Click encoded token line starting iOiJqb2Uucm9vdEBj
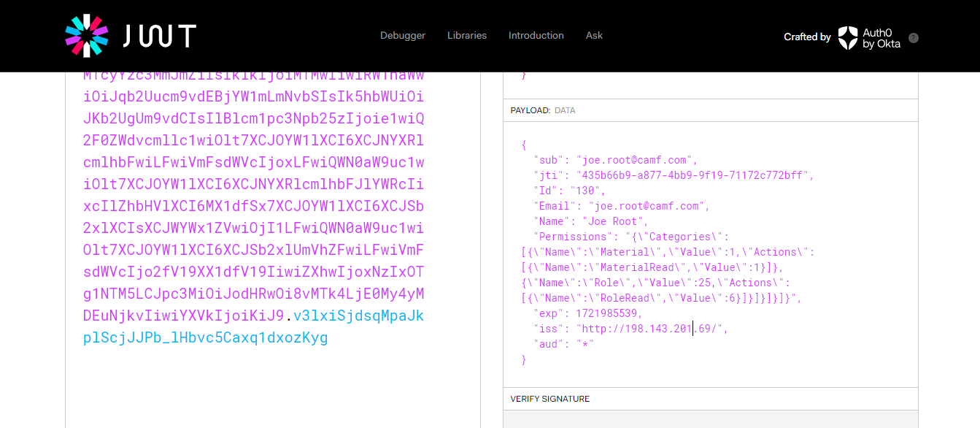Viewport: 980px width, 428px height. (253, 97)
